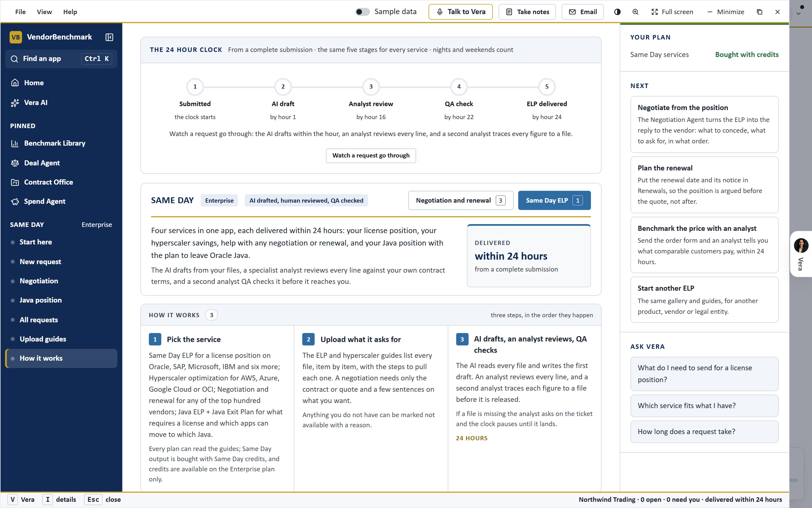Open New request in Same Day menu
The width and height of the screenshot is (812, 508).
pos(61,262)
